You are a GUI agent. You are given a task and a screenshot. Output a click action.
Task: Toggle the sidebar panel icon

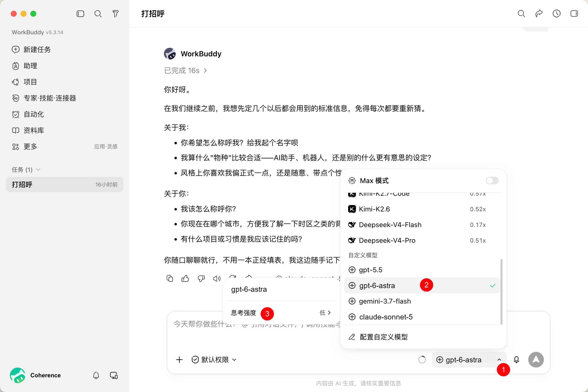pos(80,14)
